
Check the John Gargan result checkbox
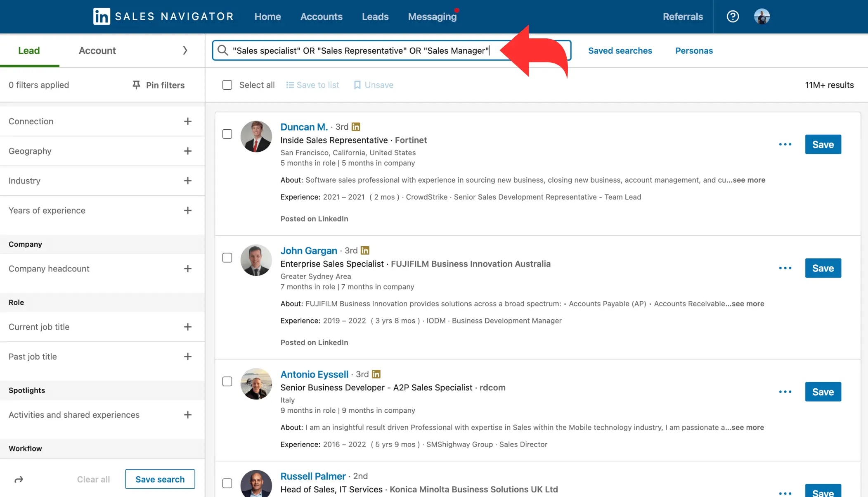pos(227,258)
